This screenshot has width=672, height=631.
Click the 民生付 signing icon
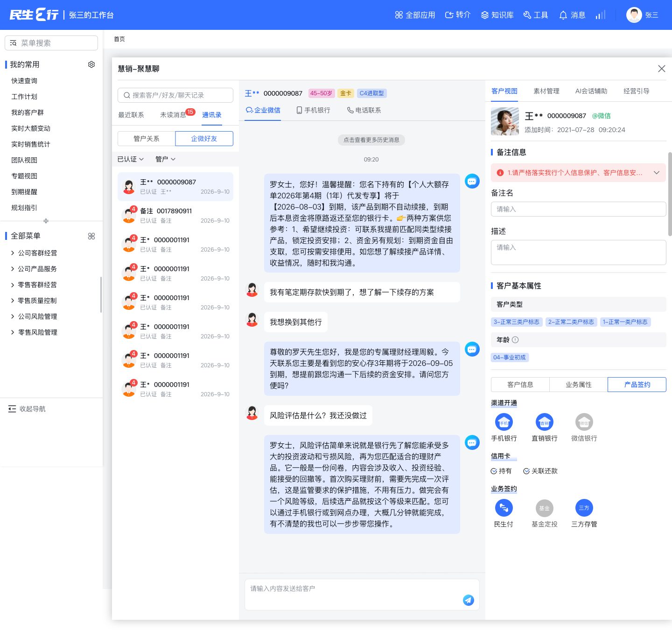click(504, 508)
